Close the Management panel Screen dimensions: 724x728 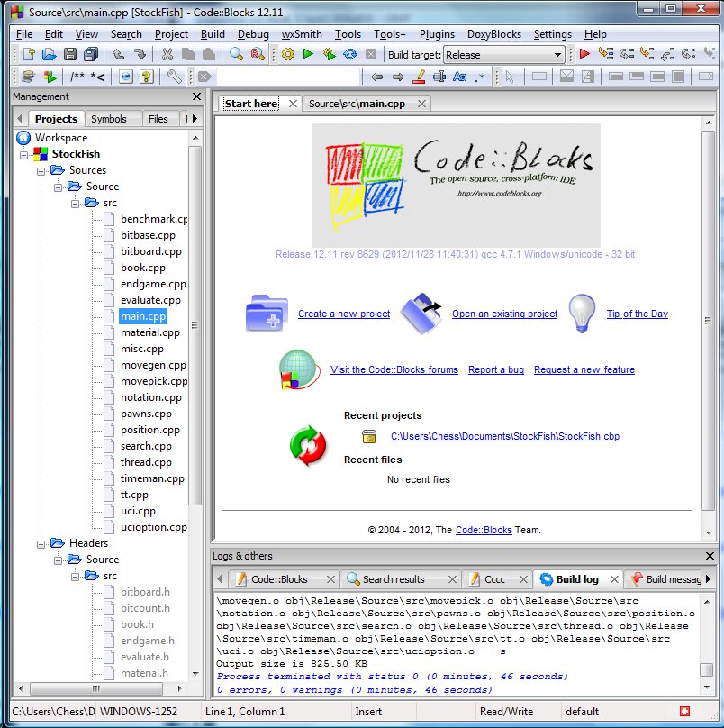pyautogui.click(x=197, y=96)
